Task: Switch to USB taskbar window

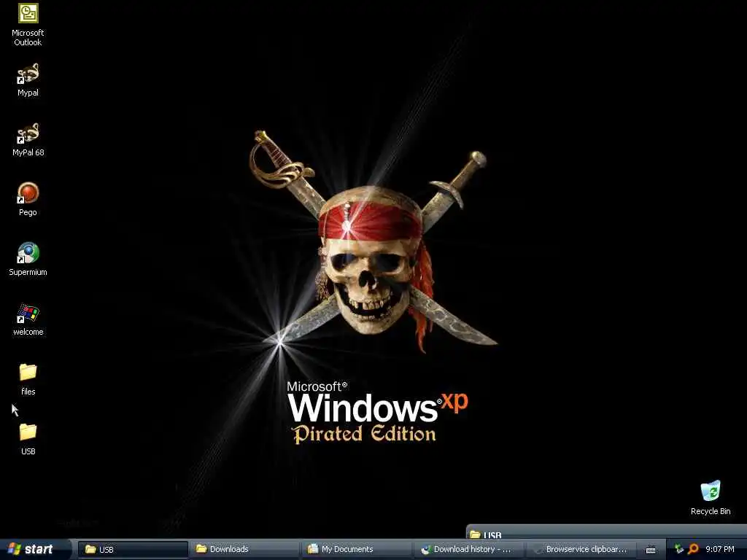Action: click(x=133, y=550)
